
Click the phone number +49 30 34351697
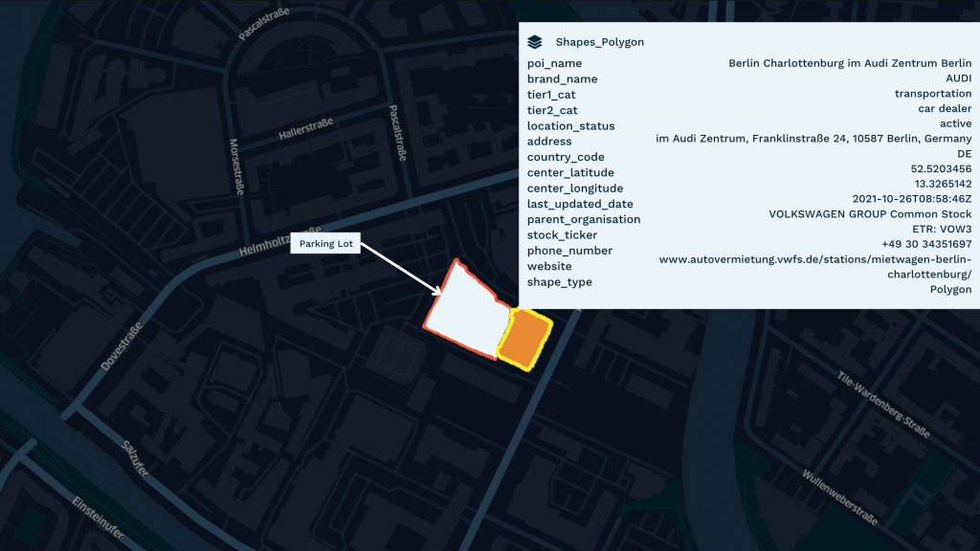coord(926,244)
